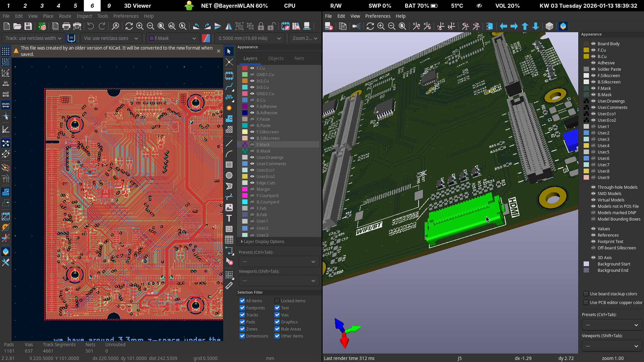The image size is (644, 362).
Task: Enable Use board stackup colors
Action: (x=586, y=294)
